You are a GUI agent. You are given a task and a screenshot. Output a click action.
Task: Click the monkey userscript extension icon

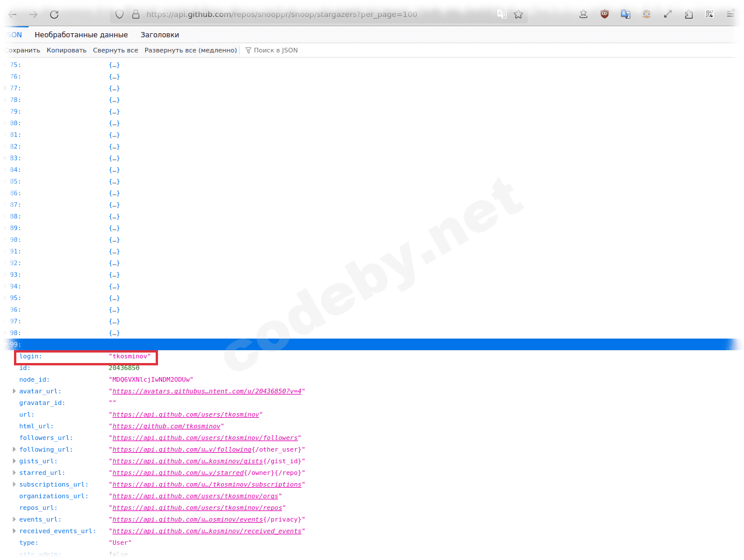[x=646, y=13]
